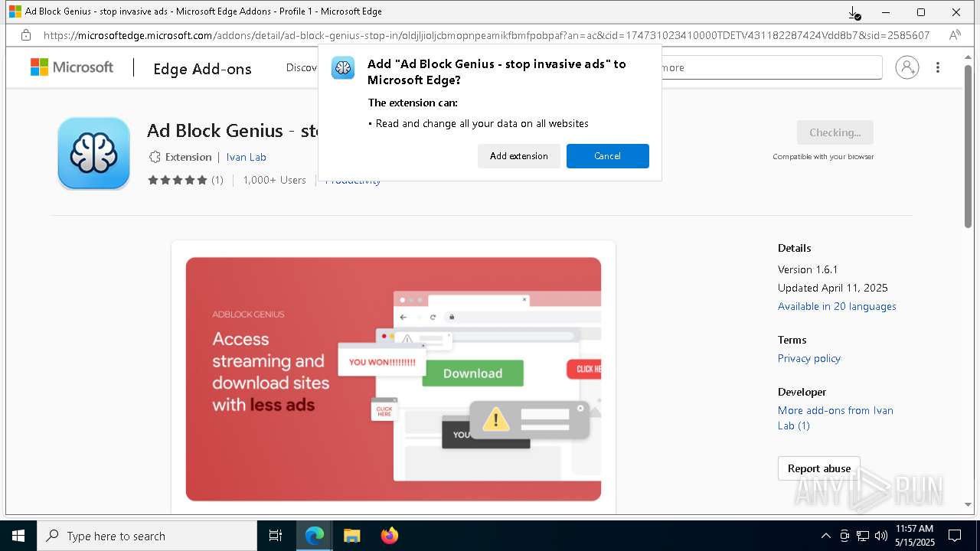Click Compatible with your browser text

[823, 157]
